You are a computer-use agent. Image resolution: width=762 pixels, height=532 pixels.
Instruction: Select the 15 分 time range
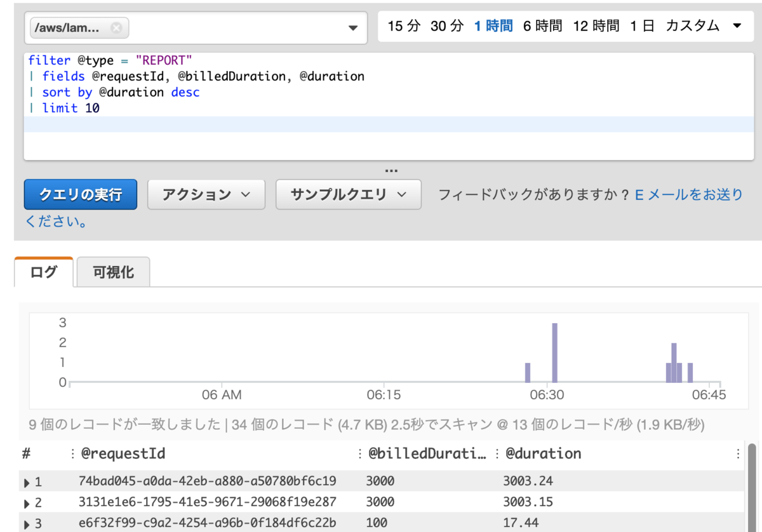pyautogui.click(x=404, y=26)
